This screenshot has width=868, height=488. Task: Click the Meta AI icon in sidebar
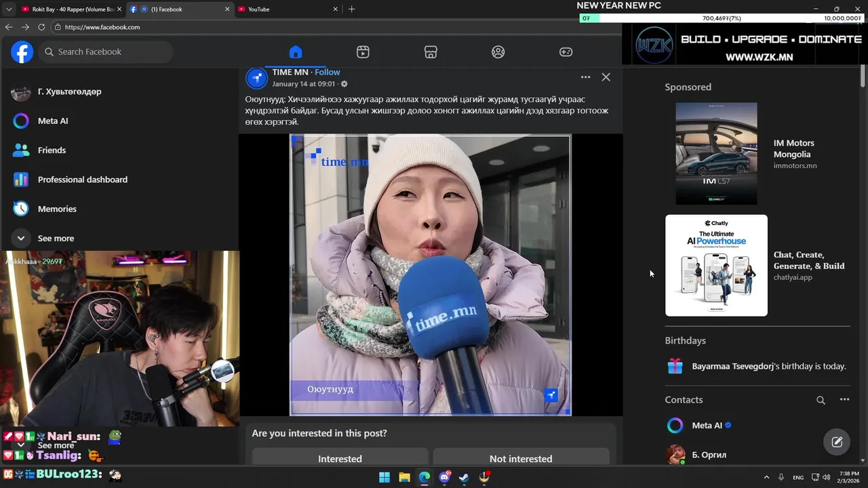tap(21, 121)
